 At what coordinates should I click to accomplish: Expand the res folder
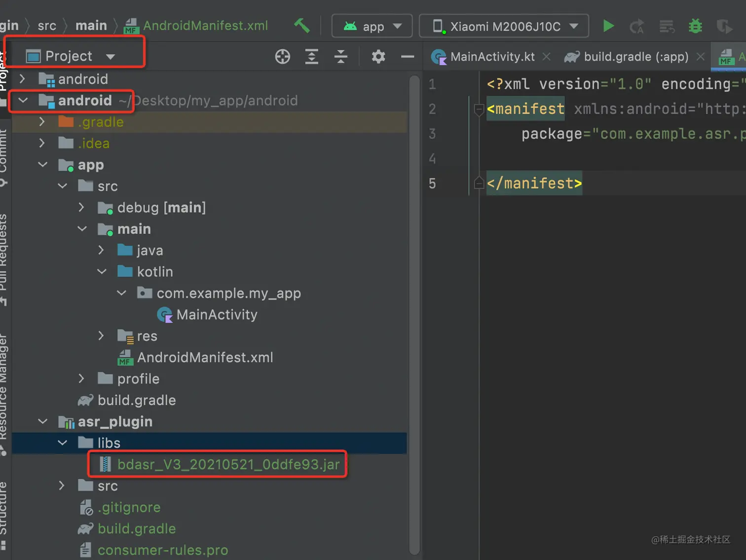pos(102,336)
